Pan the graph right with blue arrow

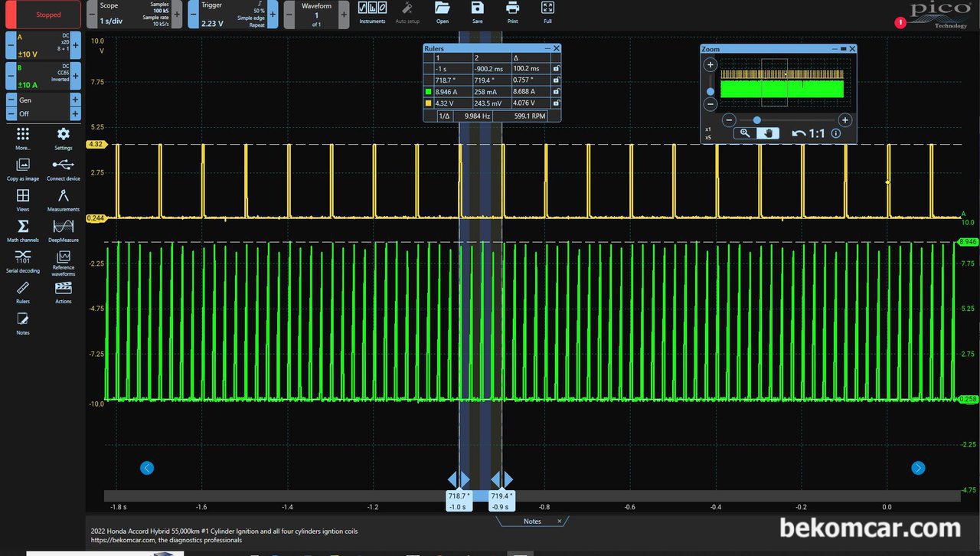click(x=918, y=468)
